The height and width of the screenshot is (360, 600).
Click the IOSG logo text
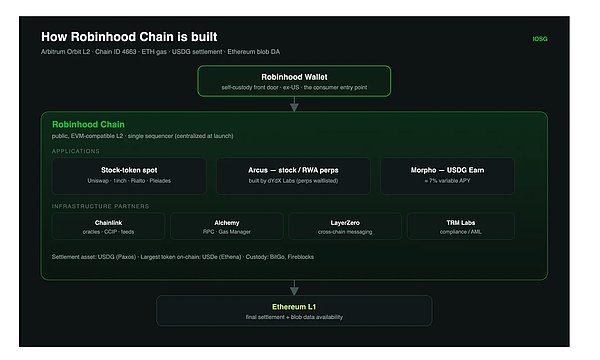pyautogui.click(x=540, y=39)
